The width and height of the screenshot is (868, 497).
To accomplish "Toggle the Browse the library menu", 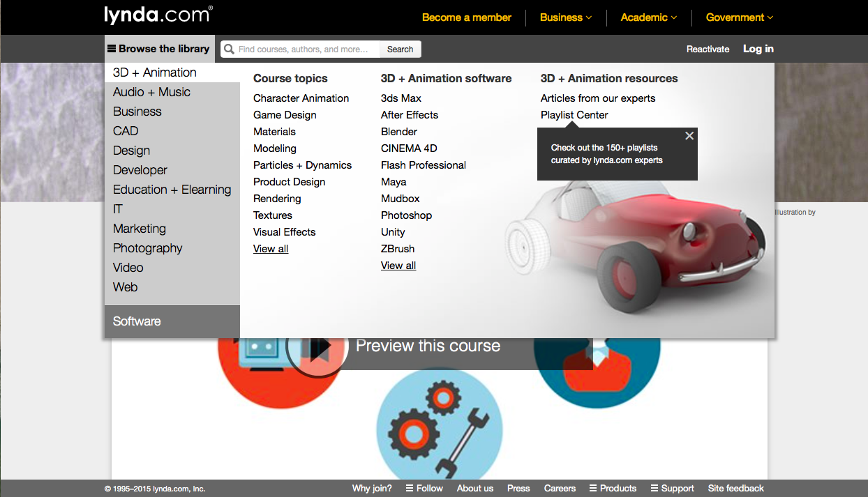I will click(159, 49).
